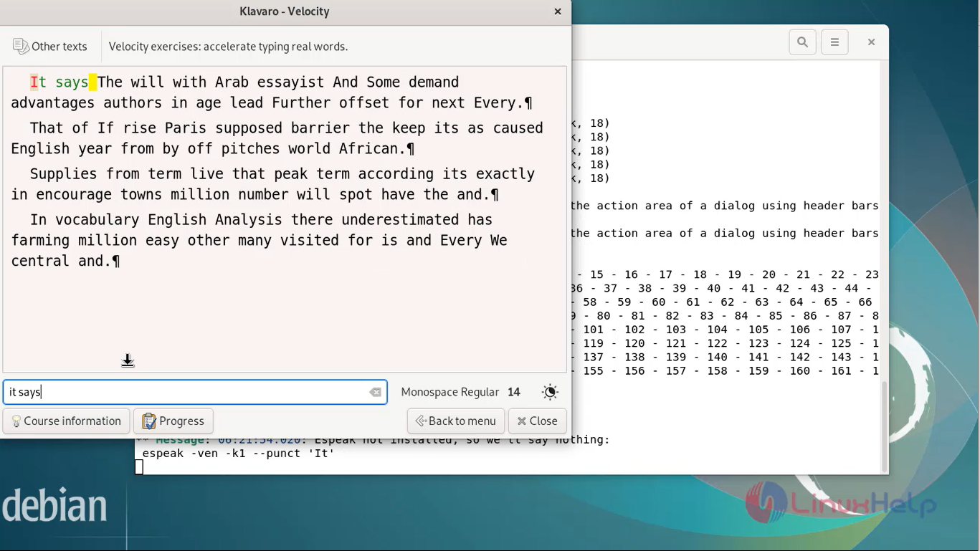Open Other texts chooser
Screen dimensions: 980x551
click(x=50, y=47)
